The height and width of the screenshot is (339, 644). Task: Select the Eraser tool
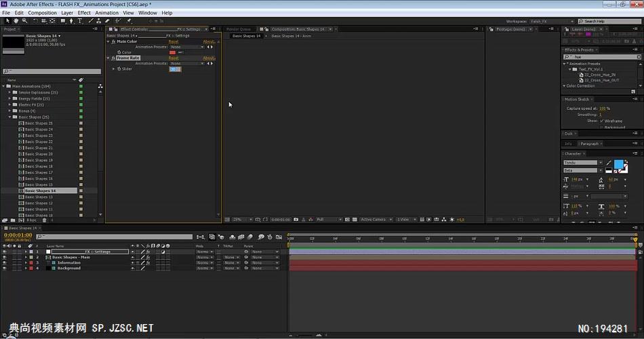pyautogui.click(x=107, y=20)
